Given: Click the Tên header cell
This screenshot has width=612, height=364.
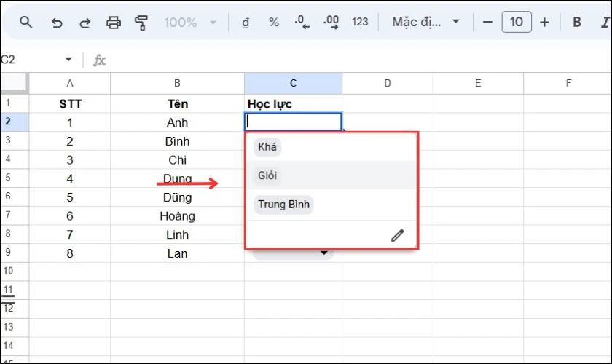Looking at the screenshot, I should pyautogui.click(x=177, y=104).
